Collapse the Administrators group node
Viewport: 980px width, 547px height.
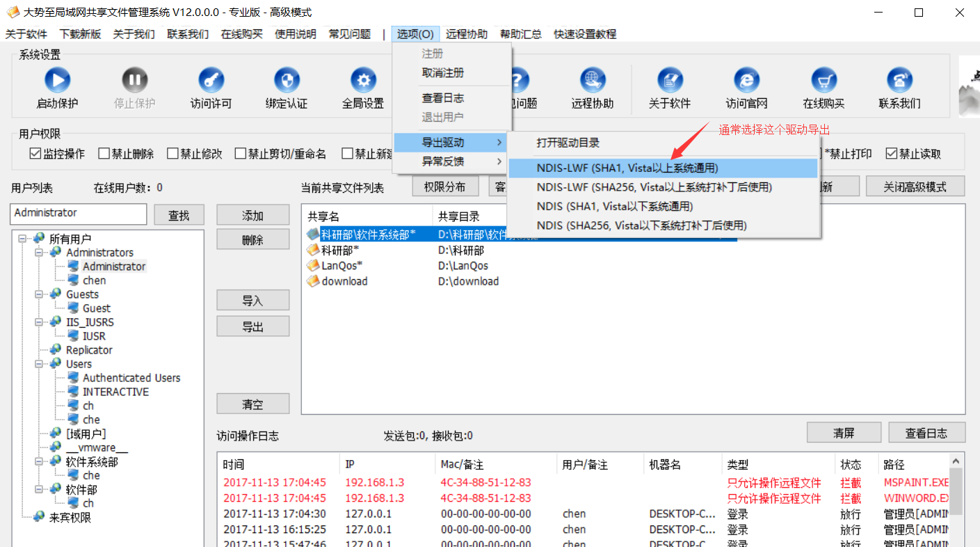coord(40,252)
